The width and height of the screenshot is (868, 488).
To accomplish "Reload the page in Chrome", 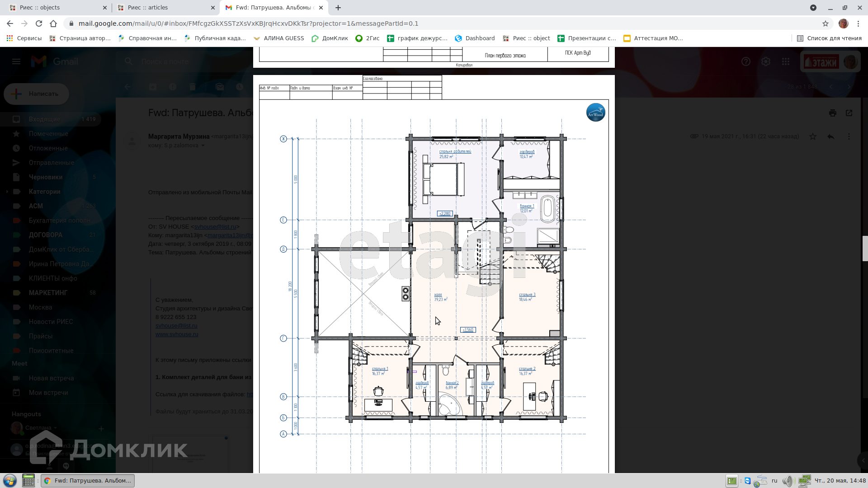I will (39, 23).
